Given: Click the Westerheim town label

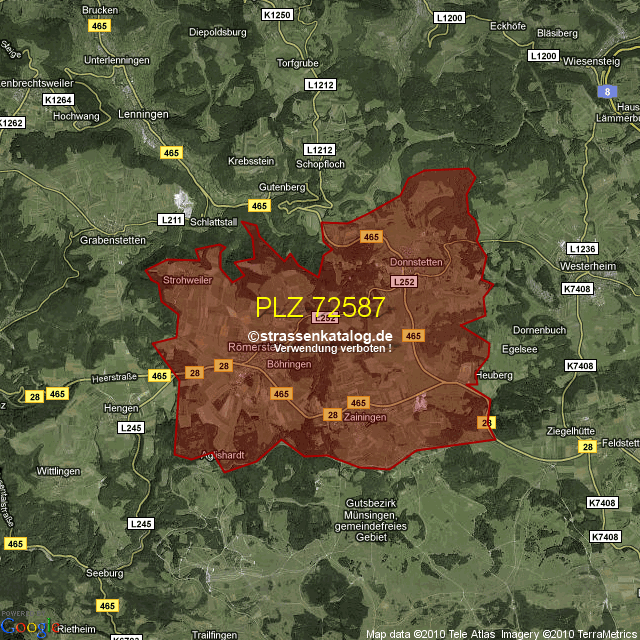Looking at the screenshot, I should 589,268.
